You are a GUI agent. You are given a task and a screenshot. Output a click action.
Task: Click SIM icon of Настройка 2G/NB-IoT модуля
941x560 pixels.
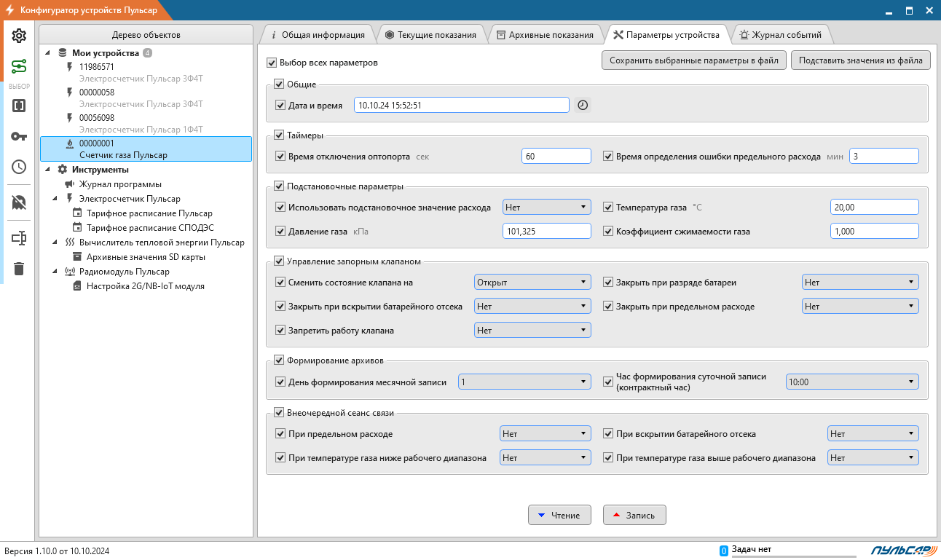click(77, 286)
